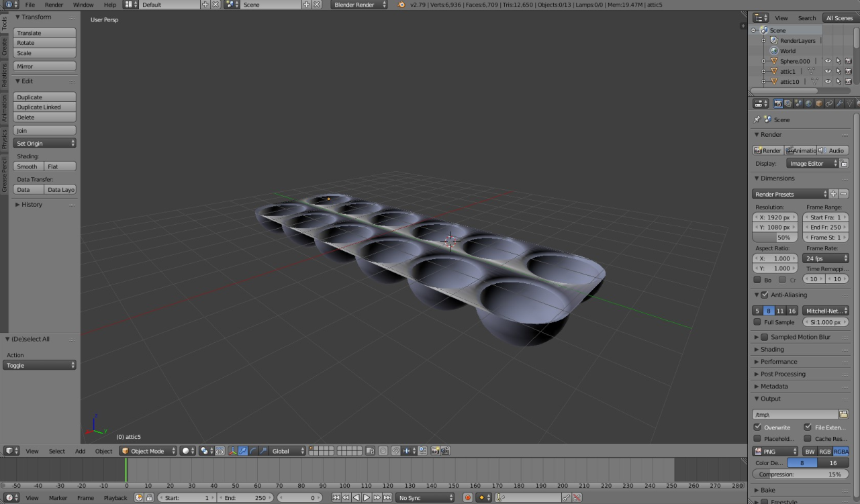Screen dimensions: 860x504
Task: Click the file browser icon for output path
Action: click(x=844, y=415)
